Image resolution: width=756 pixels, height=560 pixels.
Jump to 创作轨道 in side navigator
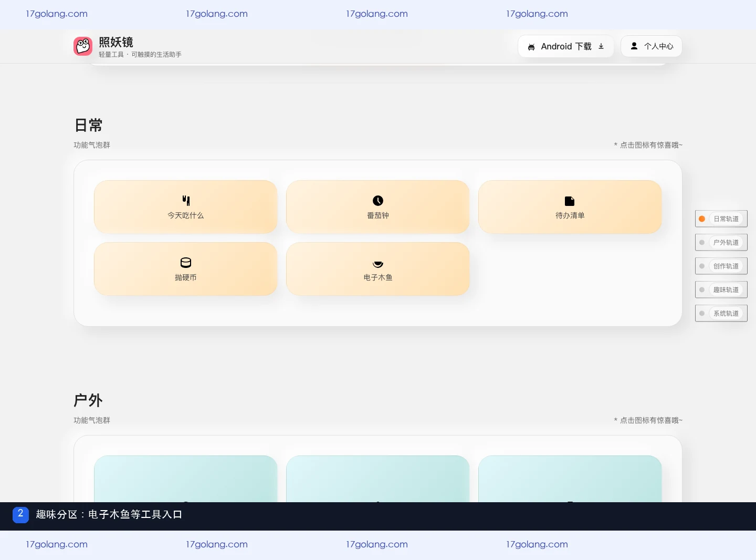point(721,266)
